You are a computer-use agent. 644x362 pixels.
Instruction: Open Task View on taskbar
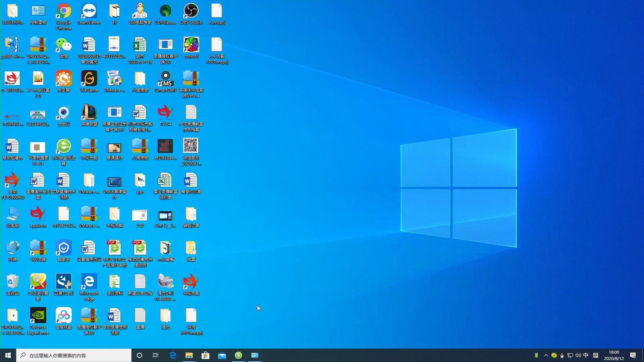click(x=156, y=355)
